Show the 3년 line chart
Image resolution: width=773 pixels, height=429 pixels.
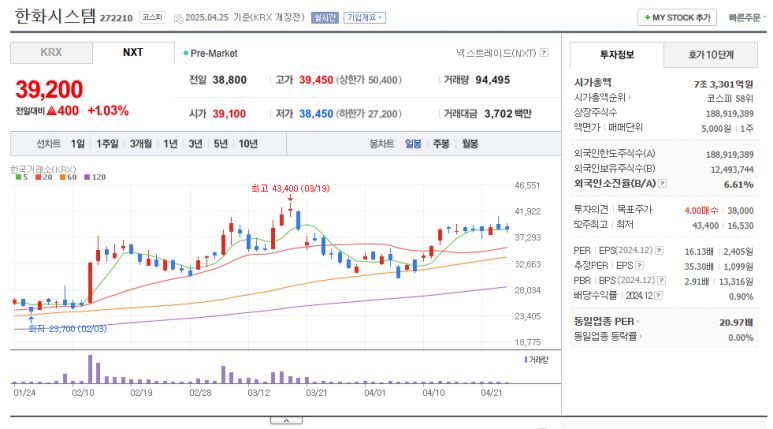click(x=195, y=143)
